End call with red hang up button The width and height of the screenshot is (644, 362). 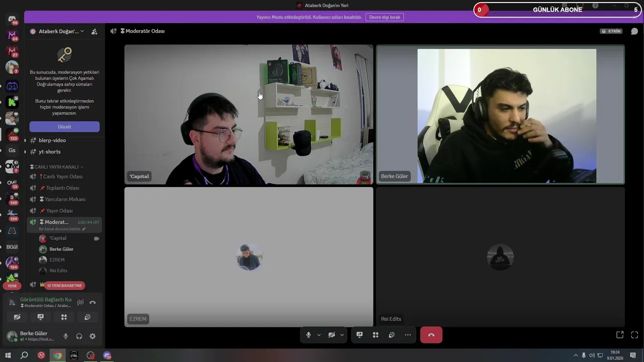431,335
